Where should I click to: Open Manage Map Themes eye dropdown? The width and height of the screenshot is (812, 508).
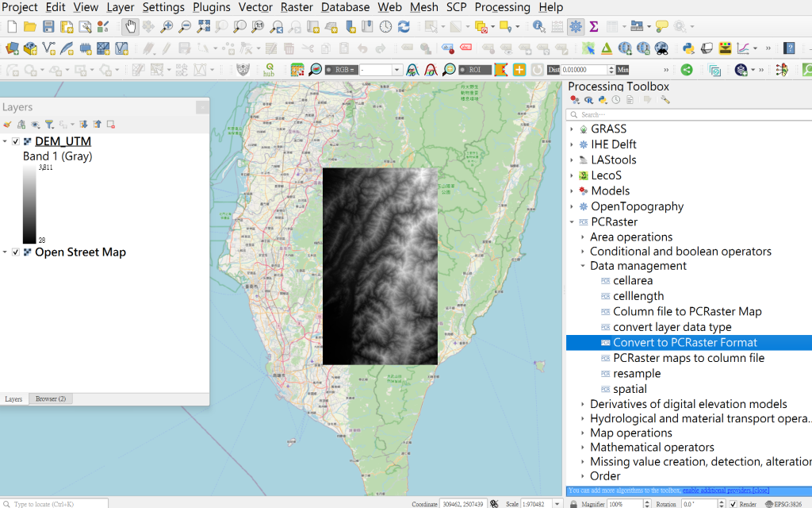coord(36,125)
